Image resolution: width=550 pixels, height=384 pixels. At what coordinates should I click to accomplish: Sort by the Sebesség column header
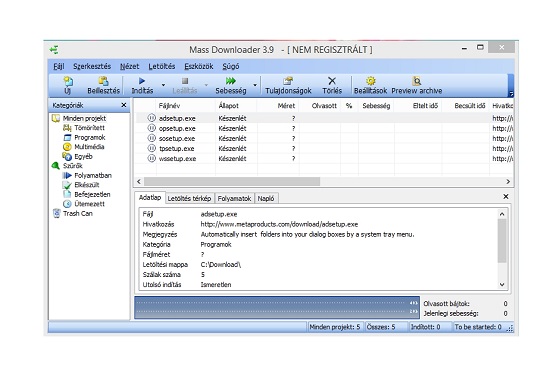point(376,106)
